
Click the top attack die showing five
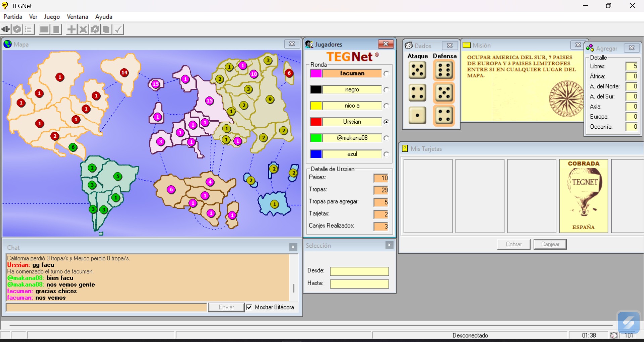coord(417,70)
